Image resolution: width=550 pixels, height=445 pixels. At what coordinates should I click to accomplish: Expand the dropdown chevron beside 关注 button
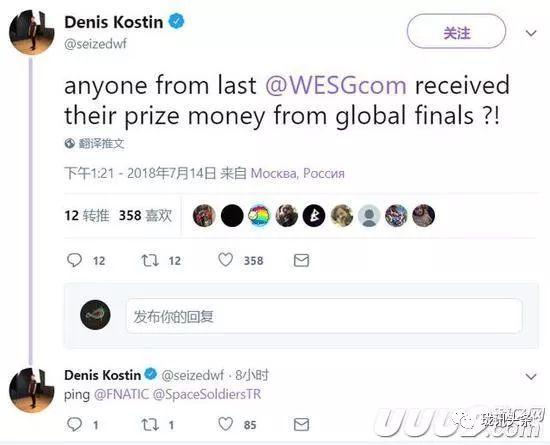[x=531, y=33]
